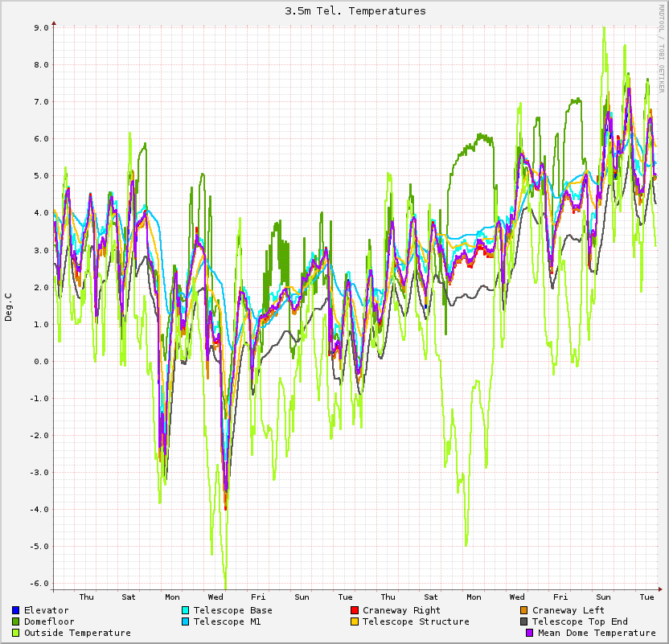Click the 9.0 y-axis tick label
This screenshot has height=644, width=669.
41,27
